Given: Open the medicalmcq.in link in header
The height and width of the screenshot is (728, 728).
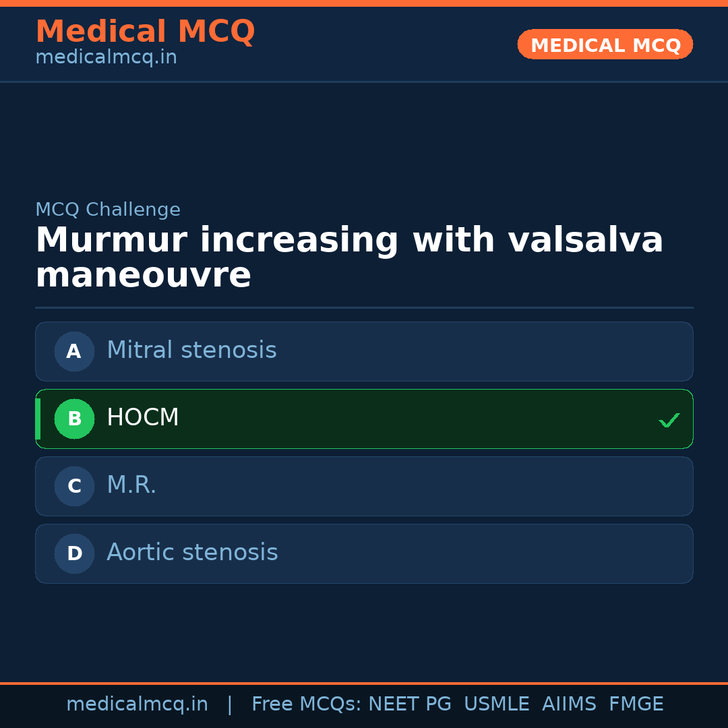Looking at the screenshot, I should point(106,58).
